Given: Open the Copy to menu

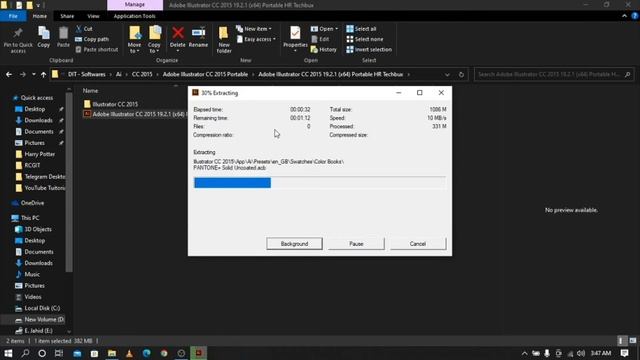Looking at the screenshot, I should pos(154,40).
